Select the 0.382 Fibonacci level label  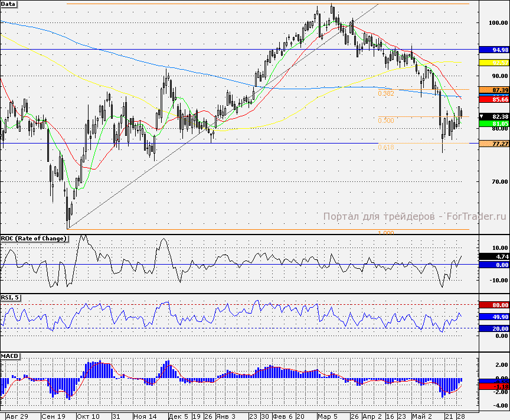coord(386,94)
